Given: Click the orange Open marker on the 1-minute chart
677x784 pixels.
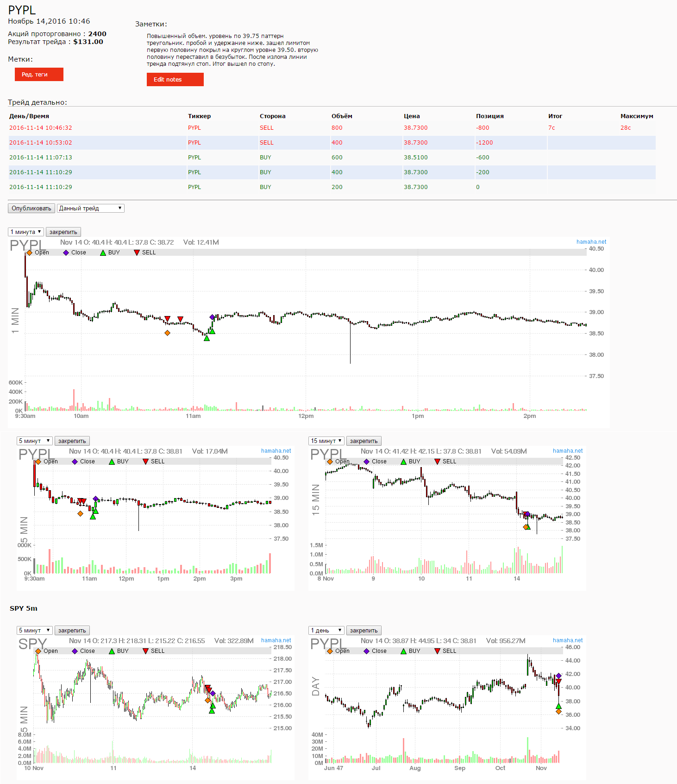Looking at the screenshot, I should click(x=167, y=333).
